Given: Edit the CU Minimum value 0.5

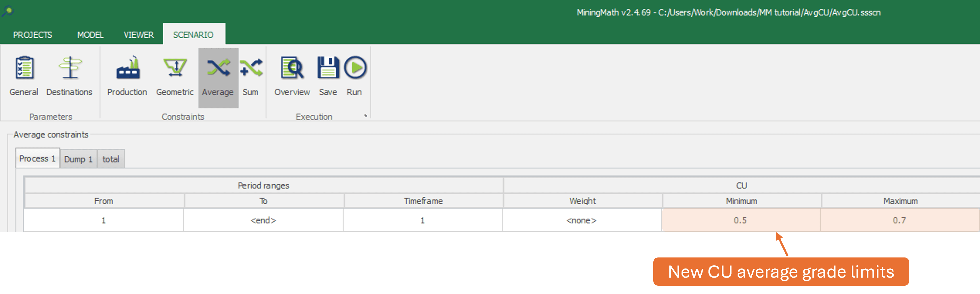Looking at the screenshot, I should (740, 220).
